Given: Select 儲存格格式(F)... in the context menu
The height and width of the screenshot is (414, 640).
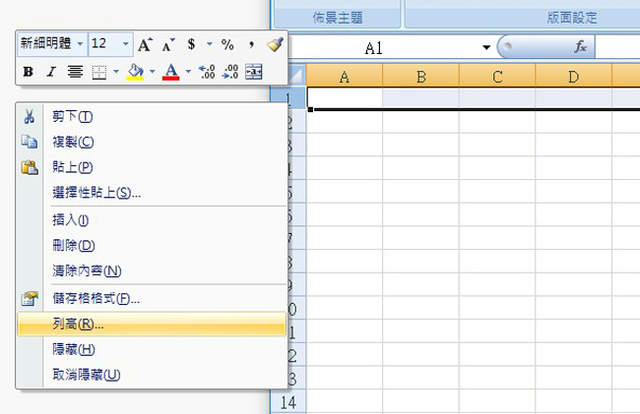Looking at the screenshot, I should (96, 298).
